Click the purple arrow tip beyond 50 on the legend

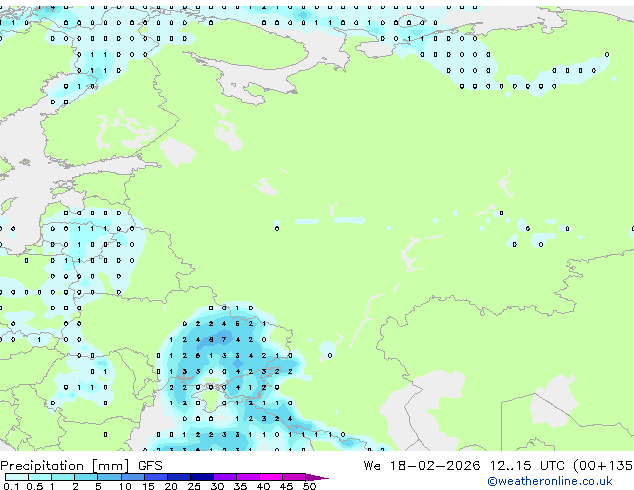[317, 478]
